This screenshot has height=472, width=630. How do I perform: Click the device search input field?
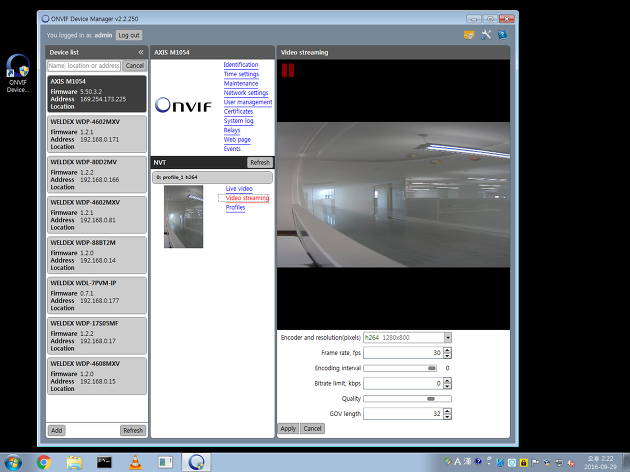click(84, 65)
